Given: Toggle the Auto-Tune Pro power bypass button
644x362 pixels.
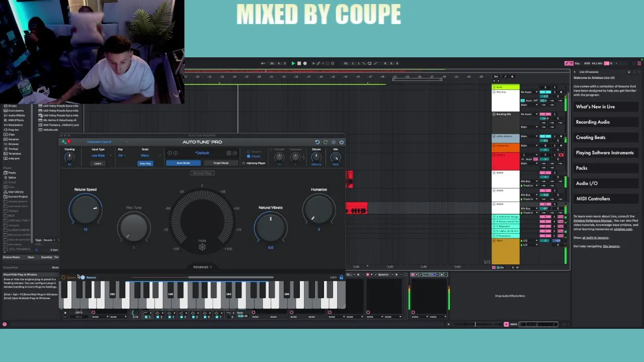Looking at the screenshot, I should 341,142.
